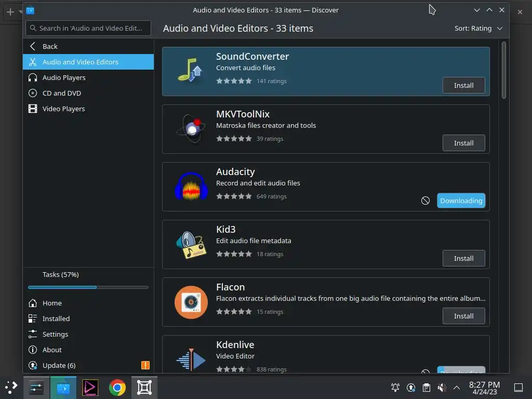
Task: Click the Kdenlive app icon
Action: click(191, 360)
